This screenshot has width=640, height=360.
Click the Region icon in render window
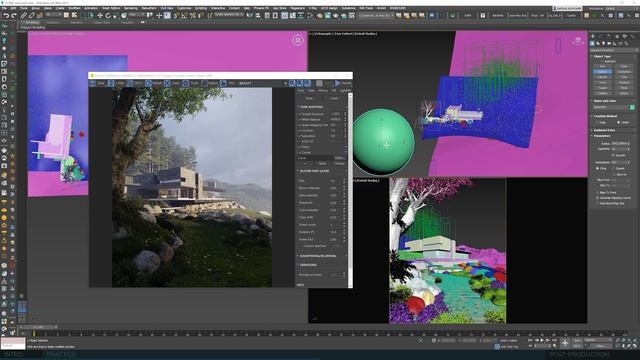click(204, 83)
